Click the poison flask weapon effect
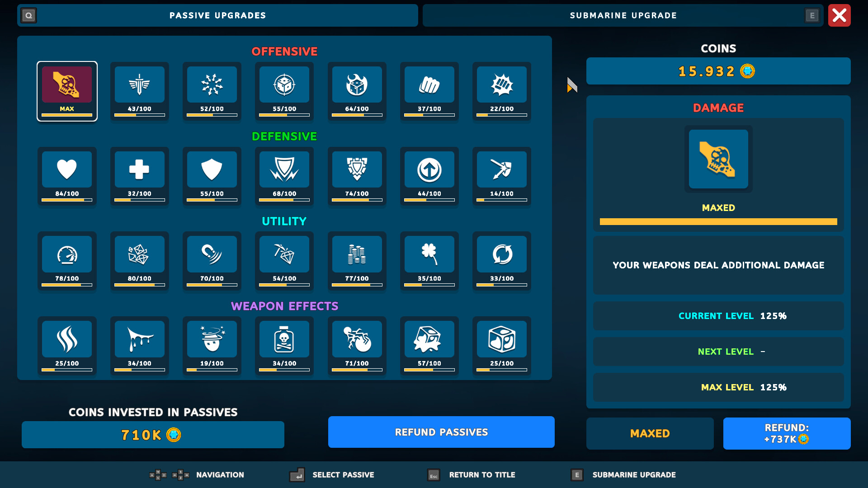Image resolution: width=868 pixels, height=488 pixels. pos(284,339)
